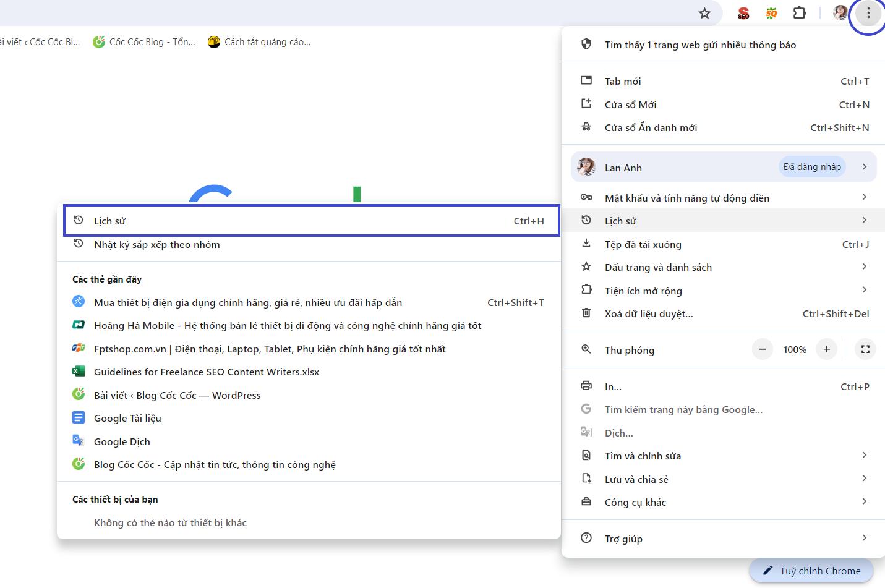Click the Dịch... translate entry

(x=724, y=433)
